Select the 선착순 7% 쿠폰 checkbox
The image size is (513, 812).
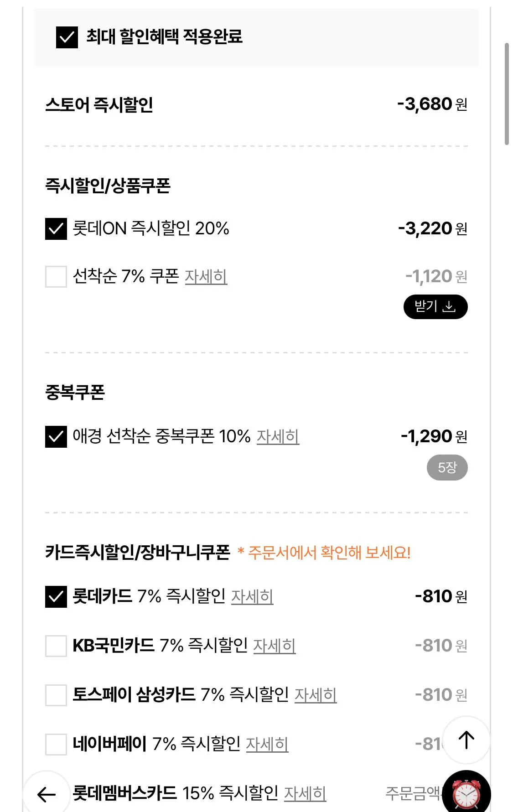pyautogui.click(x=56, y=277)
